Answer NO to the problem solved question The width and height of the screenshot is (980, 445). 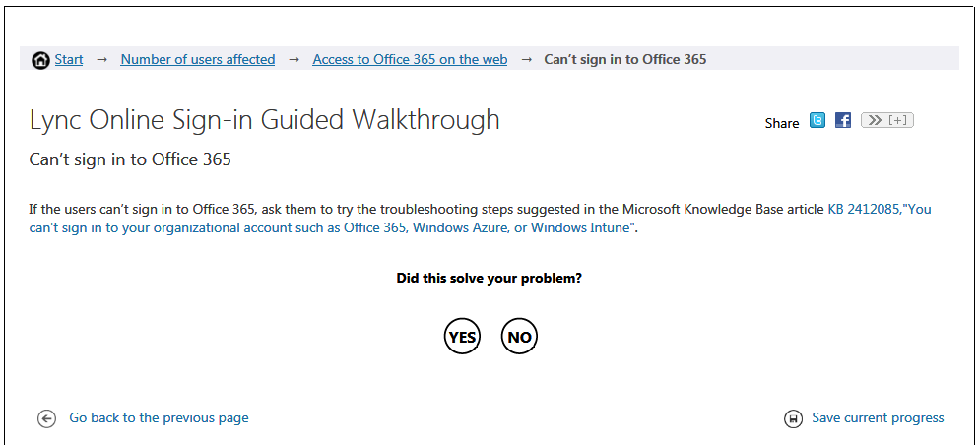(x=519, y=337)
